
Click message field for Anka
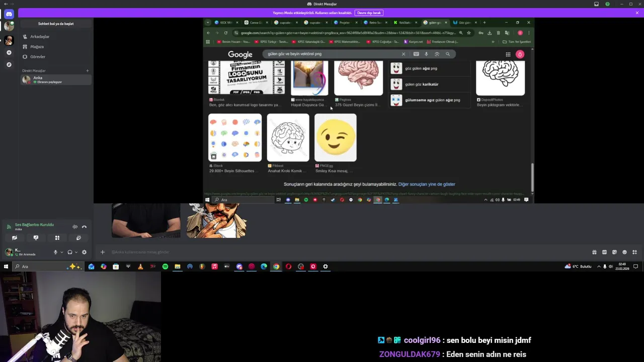347,252
